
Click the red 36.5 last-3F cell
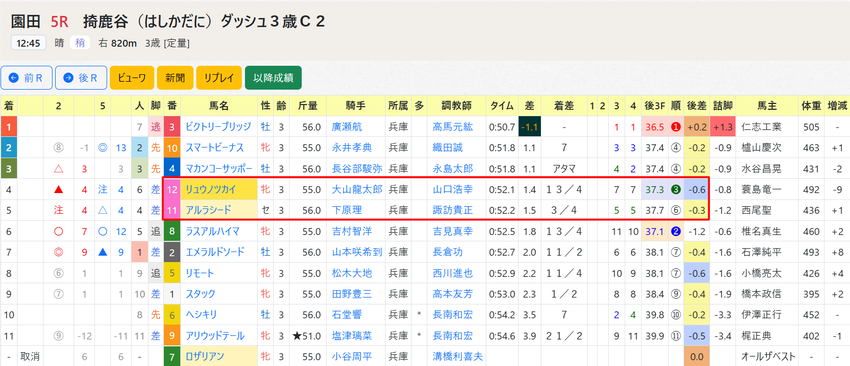tap(655, 127)
